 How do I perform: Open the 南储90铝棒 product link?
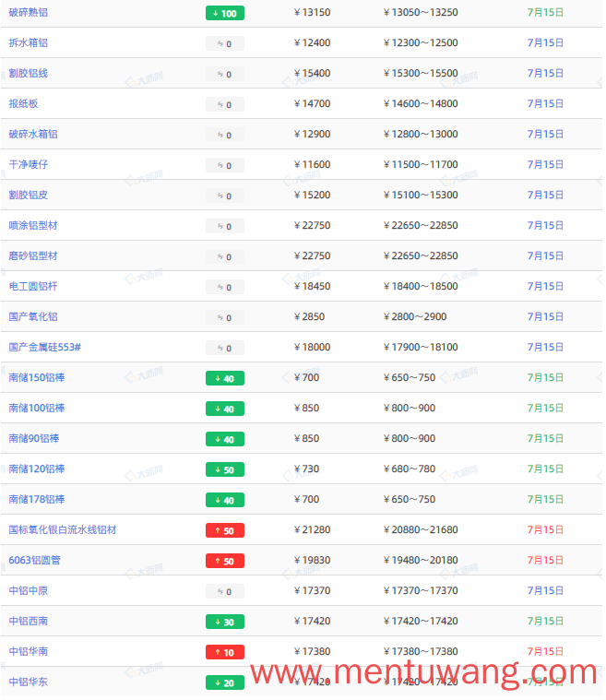(34, 438)
